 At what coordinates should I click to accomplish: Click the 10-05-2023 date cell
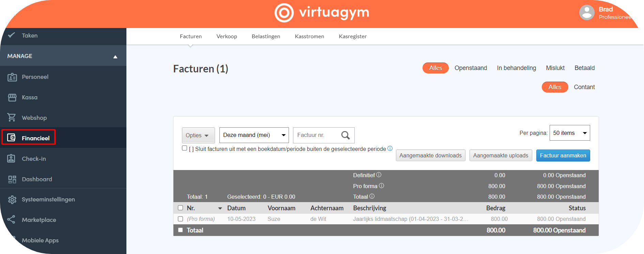(241, 219)
